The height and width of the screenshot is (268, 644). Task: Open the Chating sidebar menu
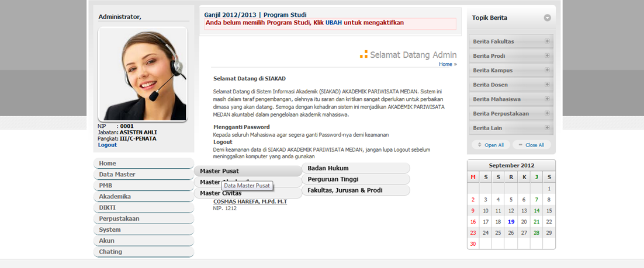[143, 252]
